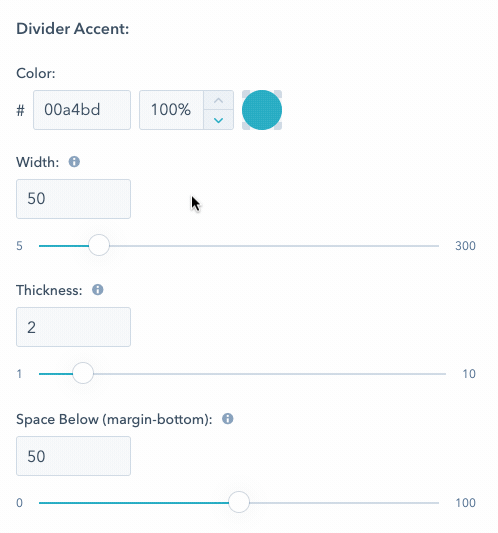Click the Width value field
This screenshot has height=533, width=498.
click(73, 199)
